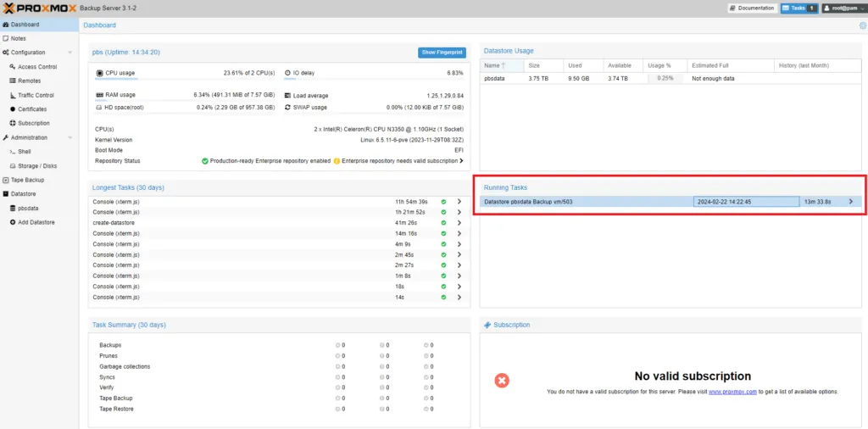Click the status checkmark for create-datastore task

(443, 222)
